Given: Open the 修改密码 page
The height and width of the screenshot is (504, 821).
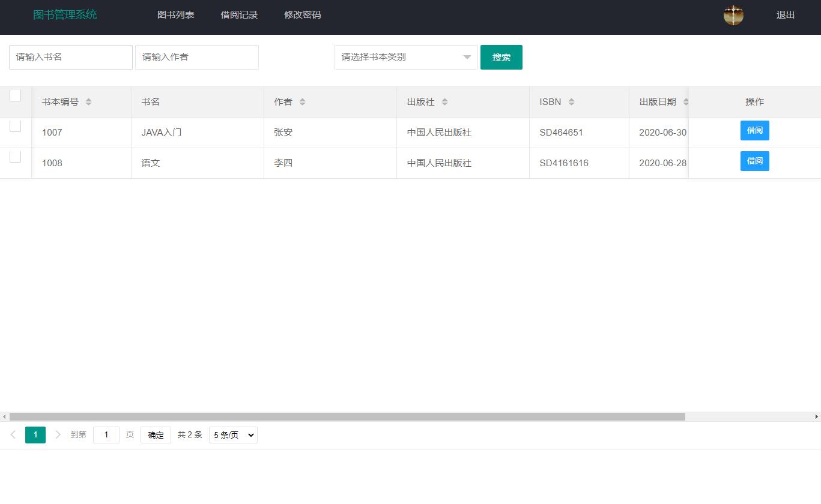Looking at the screenshot, I should [x=302, y=14].
